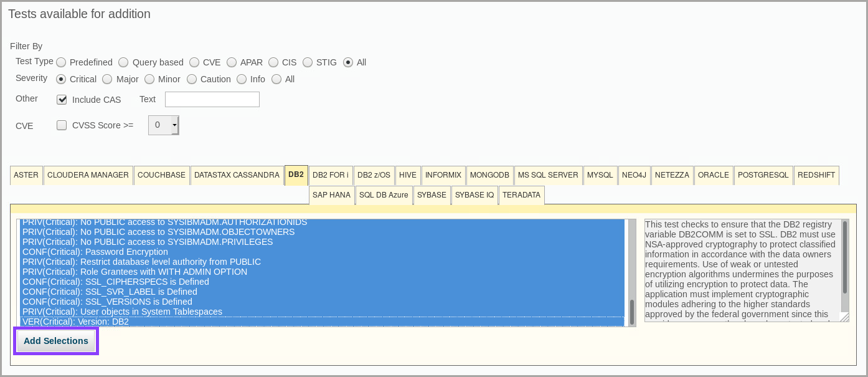Select Role Grantees with WITH ADMIN OPTION

(x=322, y=272)
